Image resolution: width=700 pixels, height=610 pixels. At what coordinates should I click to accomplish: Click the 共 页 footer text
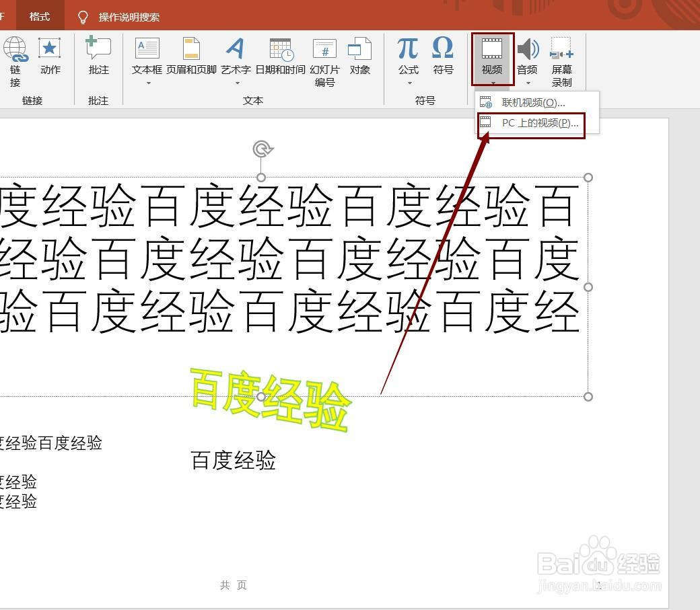pyautogui.click(x=233, y=585)
